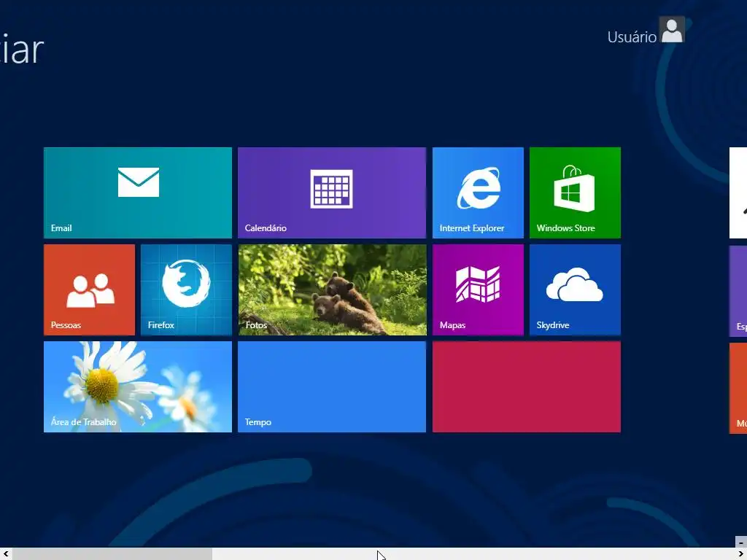Open the Email tile

(x=138, y=192)
